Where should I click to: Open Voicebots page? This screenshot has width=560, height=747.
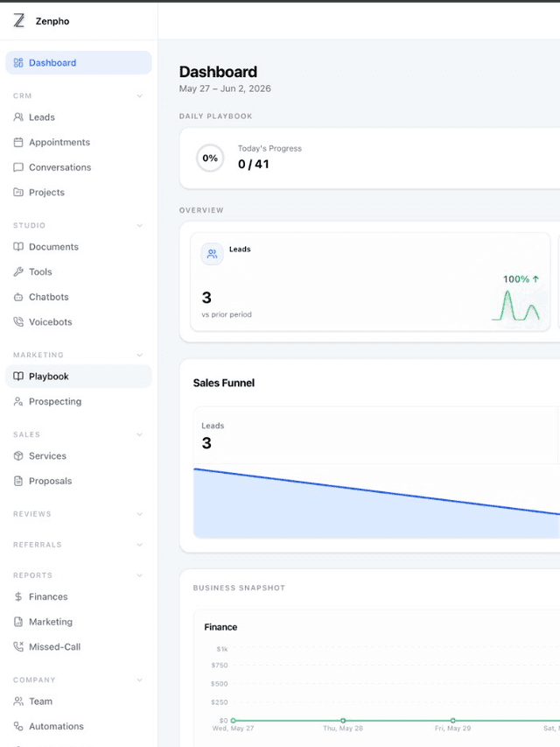pyautogui.click(x=79, y=322)
